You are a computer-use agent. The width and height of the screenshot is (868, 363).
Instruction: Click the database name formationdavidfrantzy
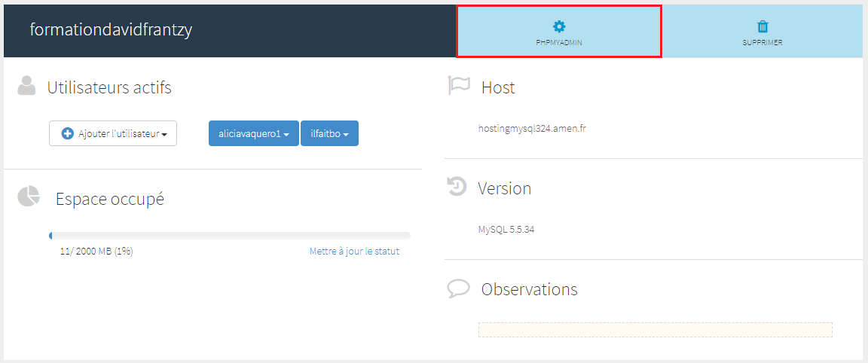click(x=111, y=30)
